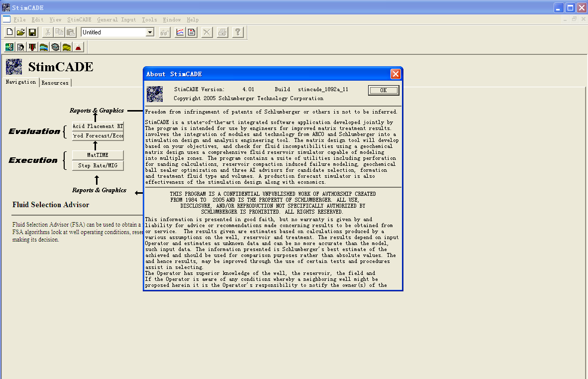Open a file with the folder icon
The height and width of the screenshot is (379, 588).
(x=21, y=32)
